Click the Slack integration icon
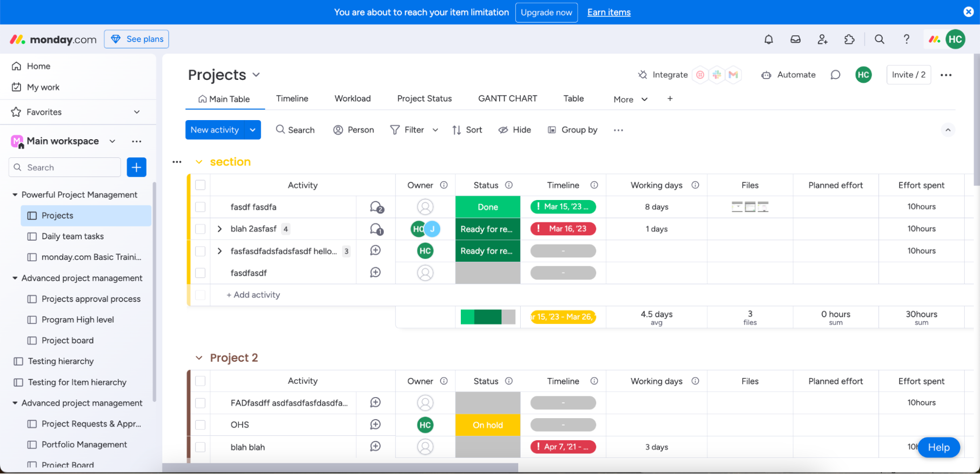 point(717,75)
